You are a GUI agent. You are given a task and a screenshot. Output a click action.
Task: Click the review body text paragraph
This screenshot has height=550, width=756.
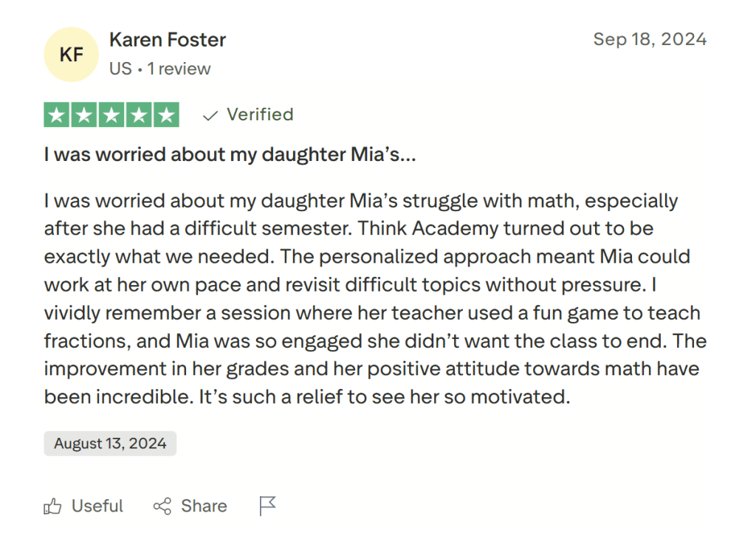point(369,298)
